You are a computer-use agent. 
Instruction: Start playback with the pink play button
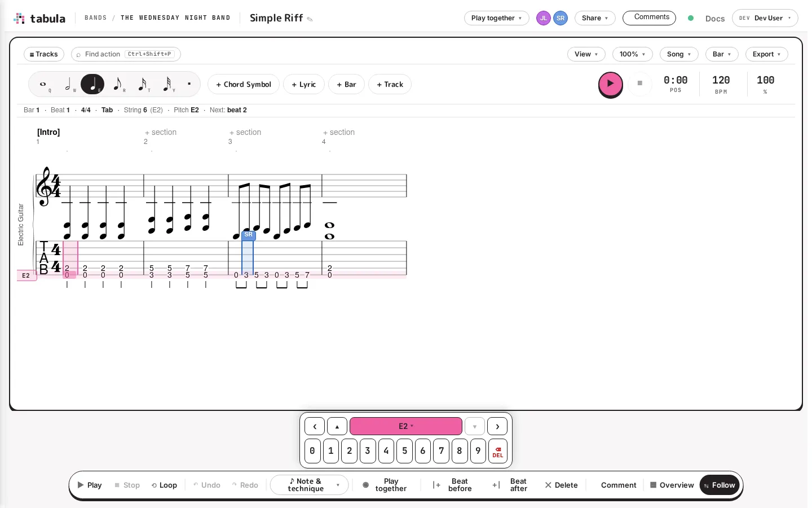(610, 84)
